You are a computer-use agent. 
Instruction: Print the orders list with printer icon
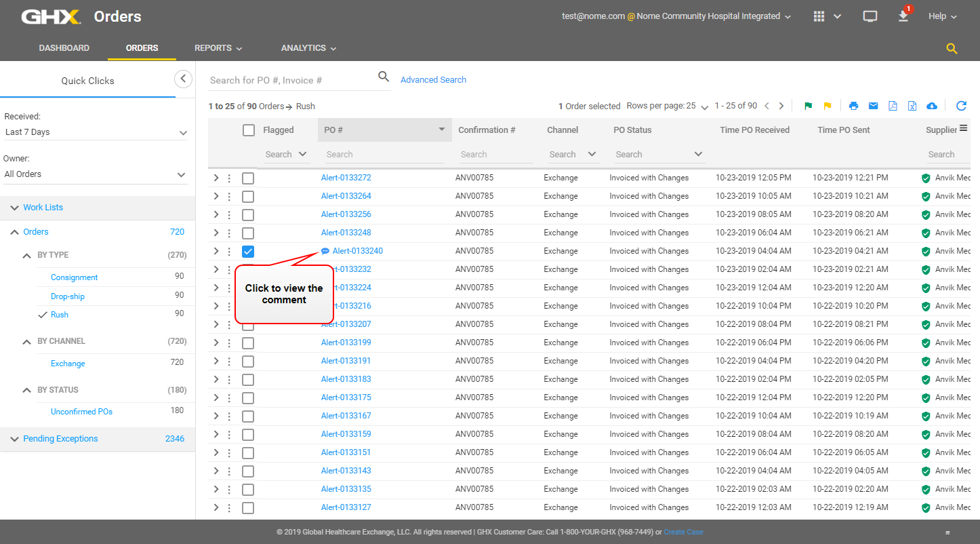click(853, 106)
